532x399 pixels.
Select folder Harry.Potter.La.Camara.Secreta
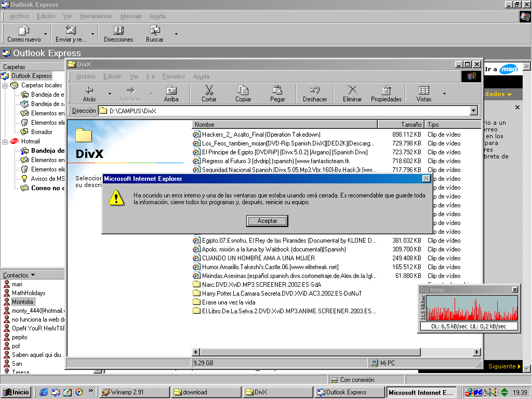click(282, 294)
